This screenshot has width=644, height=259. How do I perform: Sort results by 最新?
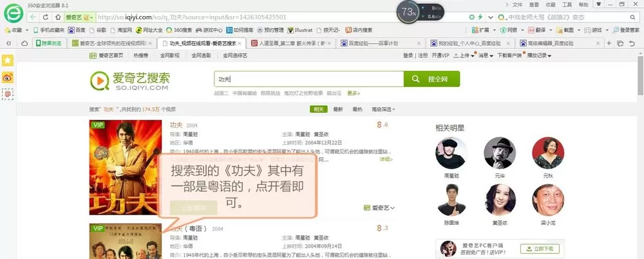[338, 110]
